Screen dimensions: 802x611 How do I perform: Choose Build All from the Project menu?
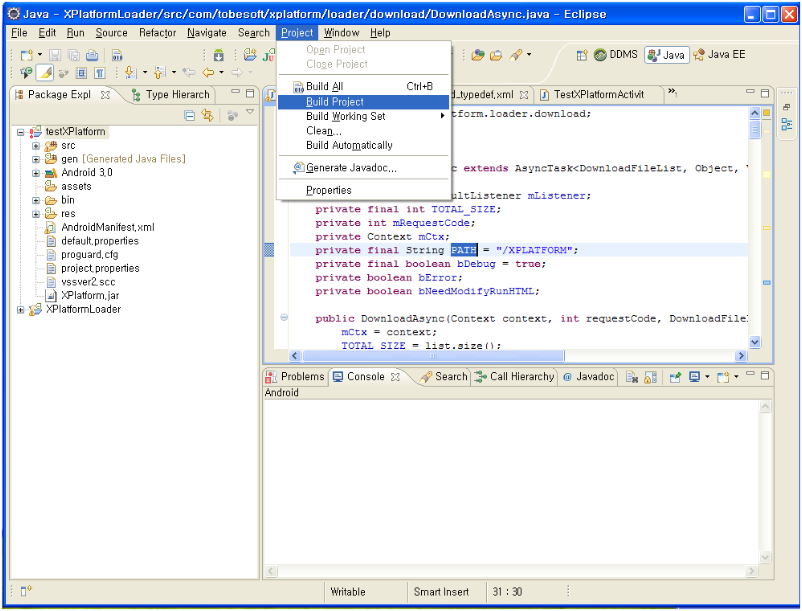pyautogui.click(x=364, y=86)
